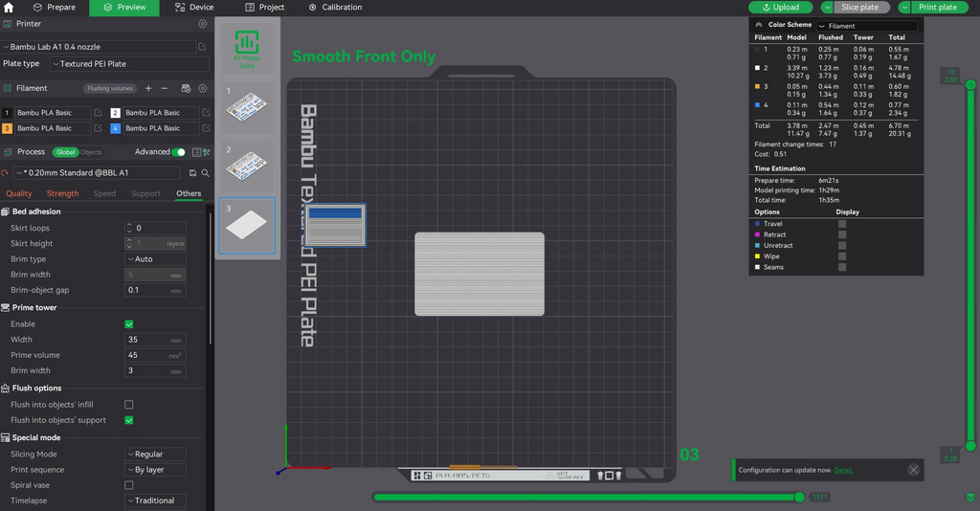Open the Strength settings tab

62,193
